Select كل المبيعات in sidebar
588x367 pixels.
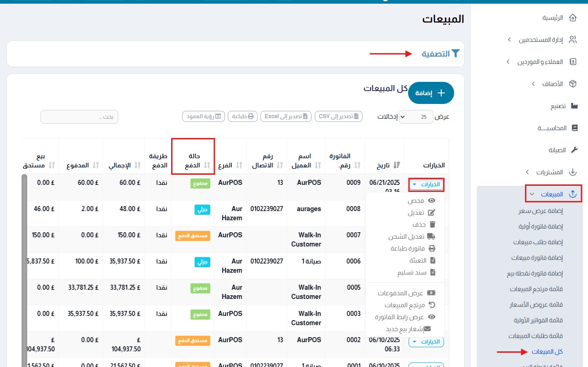548,352
